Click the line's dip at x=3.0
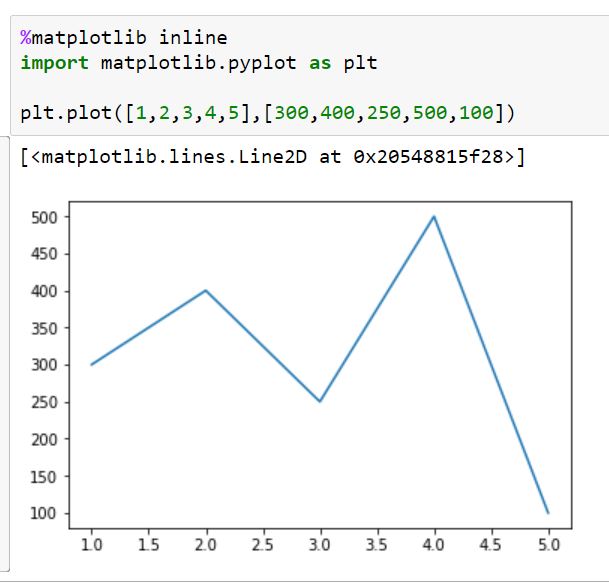Screen dimensions: 609x583 coord(320,401)
